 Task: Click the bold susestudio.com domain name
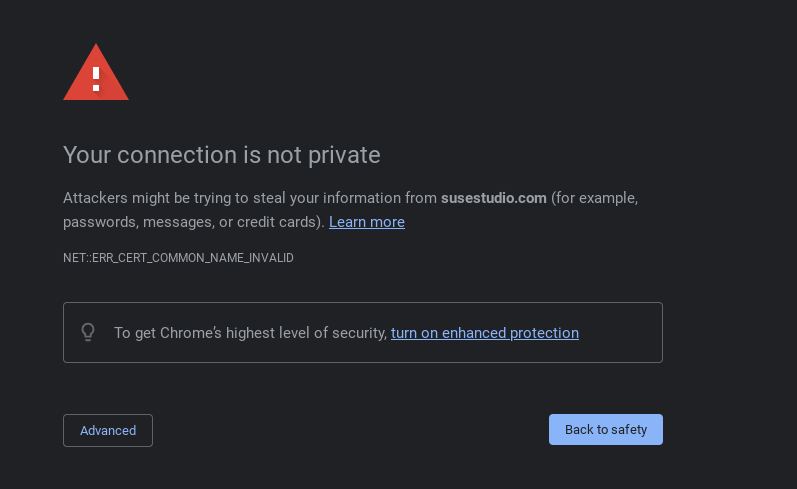pyautogui.click(x=493, y=198)
